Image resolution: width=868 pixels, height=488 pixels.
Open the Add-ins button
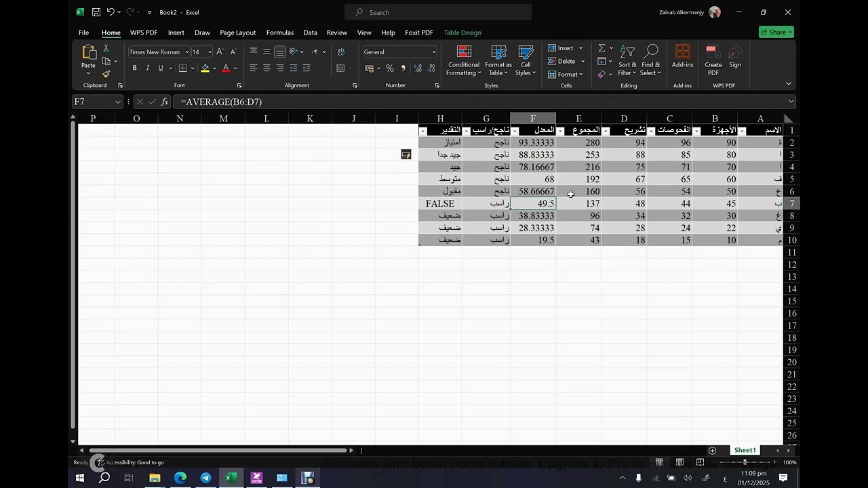tap(682, 57)
